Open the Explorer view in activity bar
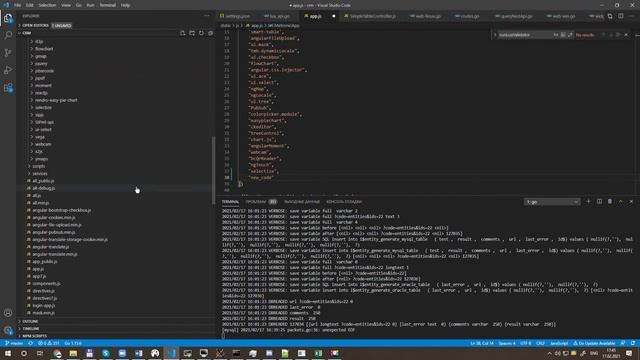Viewport: 640px width, 360px height. pyautogui.click(x=8, y=18)
